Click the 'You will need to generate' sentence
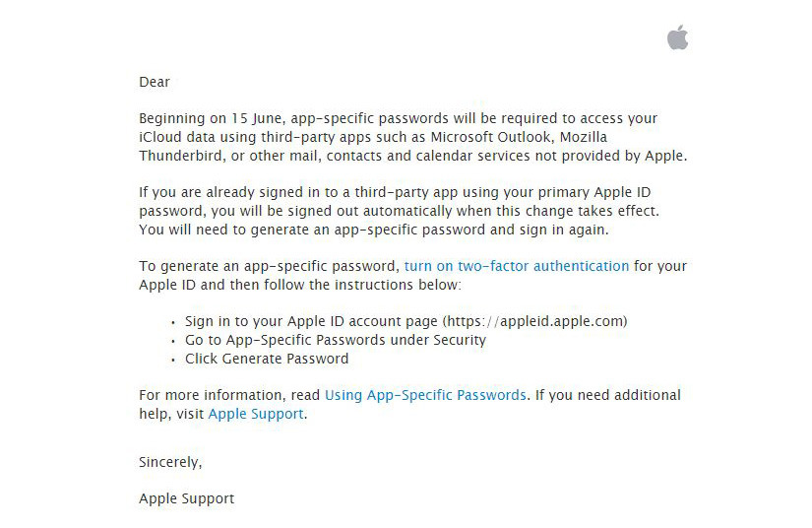Image resolution: width=812 pixels, height=528 pixels. pos(374,230)
